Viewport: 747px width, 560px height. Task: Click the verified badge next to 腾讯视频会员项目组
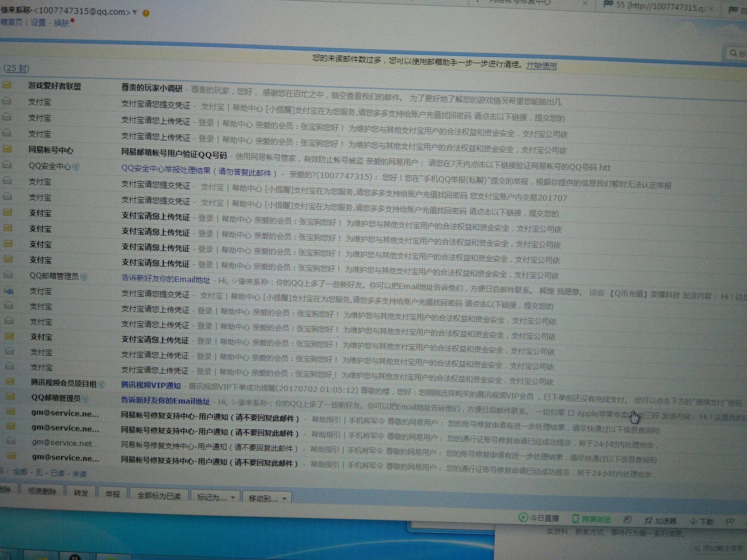(101, 384)
